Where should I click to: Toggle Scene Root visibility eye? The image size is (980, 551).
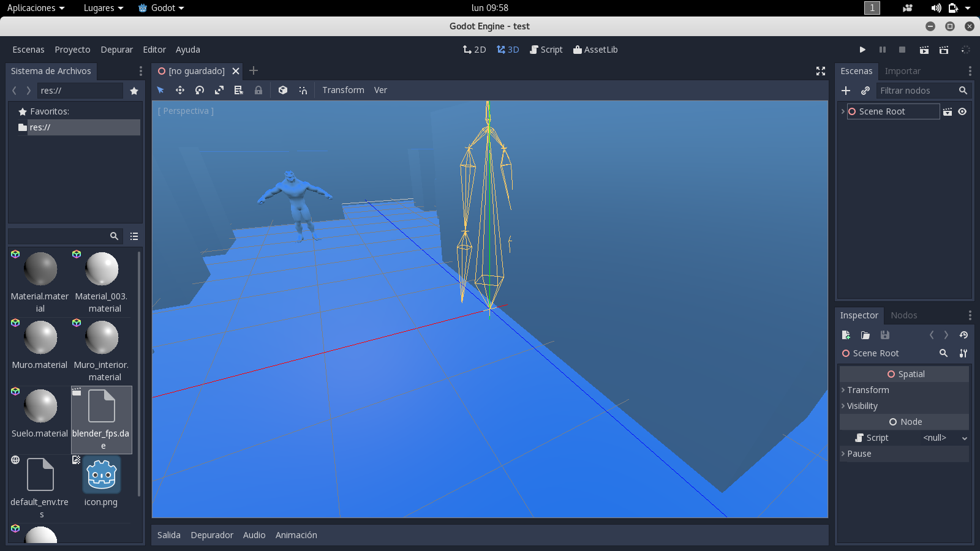[x=962, y=111]
